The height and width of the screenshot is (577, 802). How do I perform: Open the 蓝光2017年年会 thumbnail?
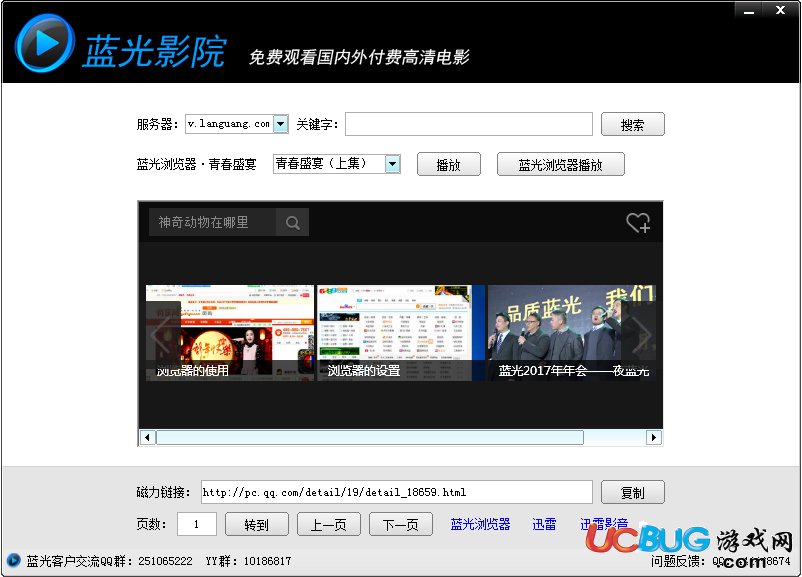[x=572, y=333]
